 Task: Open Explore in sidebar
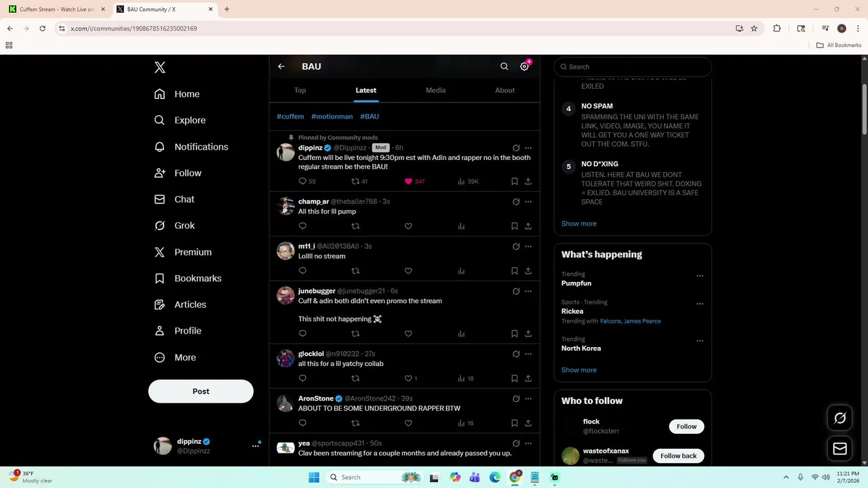(180, 120)
